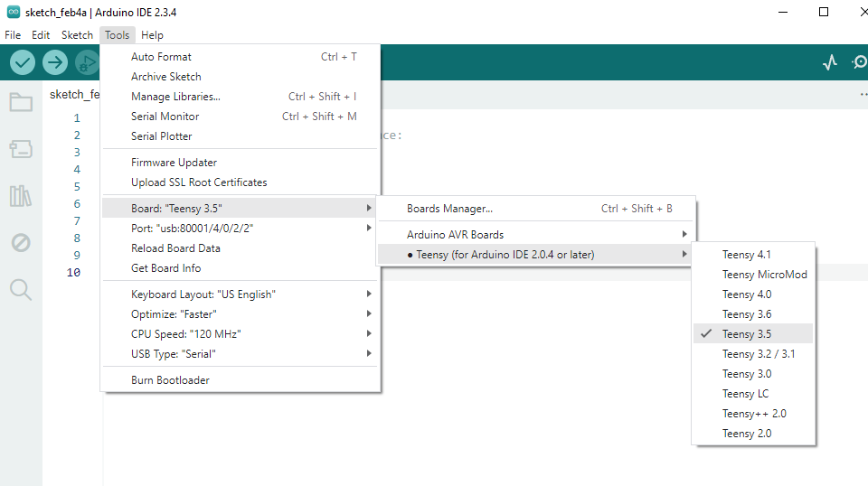Open the Search sidebar icon
The height and width of the screenshot is (486, 868).
[x=21, y=289]
